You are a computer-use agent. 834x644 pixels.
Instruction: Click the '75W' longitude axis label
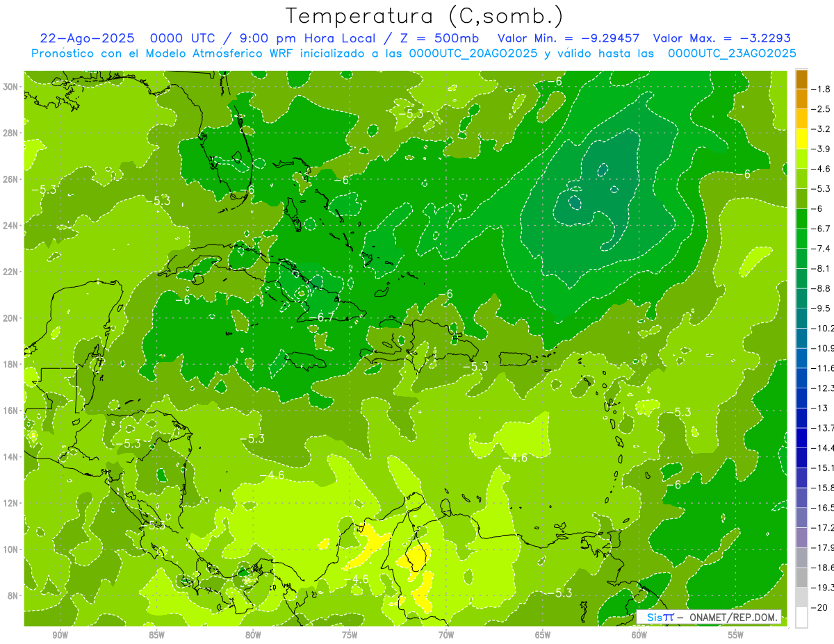(x=350, y=634)
